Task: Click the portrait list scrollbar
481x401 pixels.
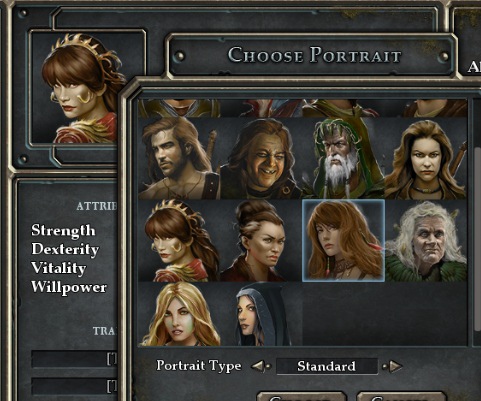Action: click(x=477, y=238)
